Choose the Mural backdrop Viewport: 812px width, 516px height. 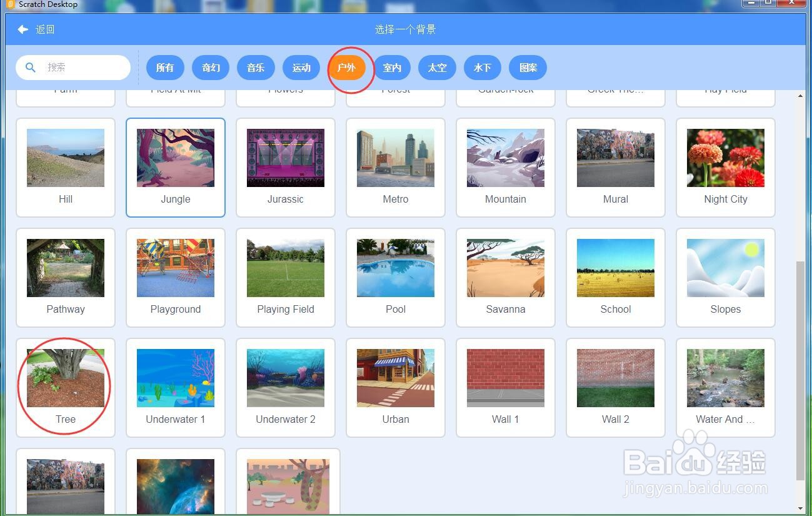pos(616,168)
